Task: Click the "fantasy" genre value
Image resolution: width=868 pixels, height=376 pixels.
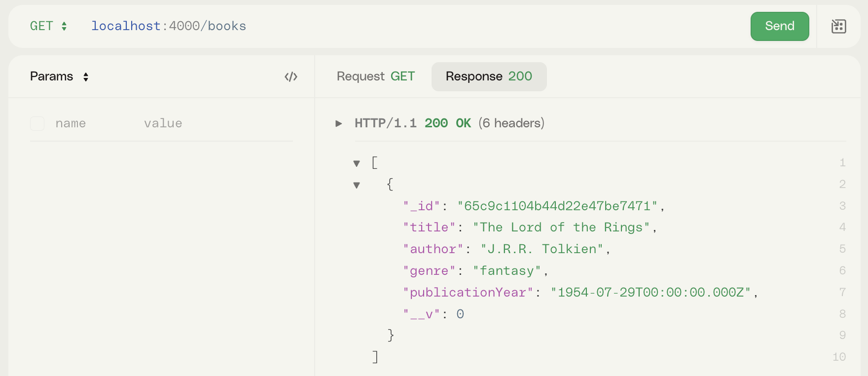Action: pyautogui.click(x=506, y=271)
